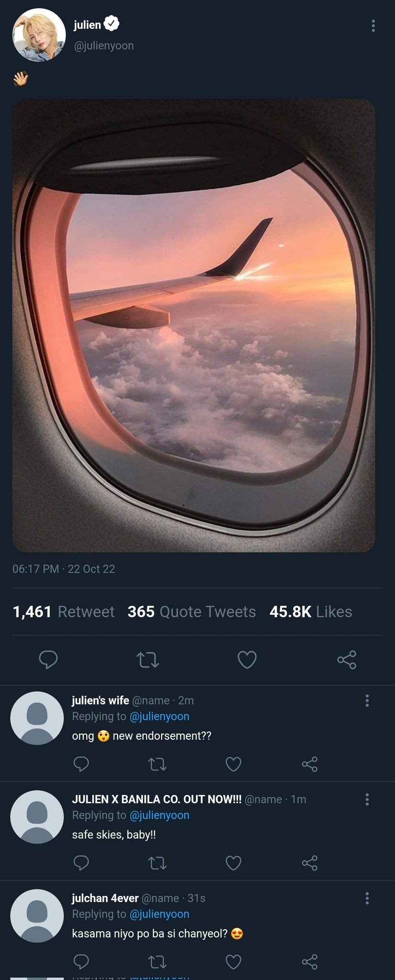Retweet the "new endorsement??" reply
The image size is (395, 980).
coord(157,764)
